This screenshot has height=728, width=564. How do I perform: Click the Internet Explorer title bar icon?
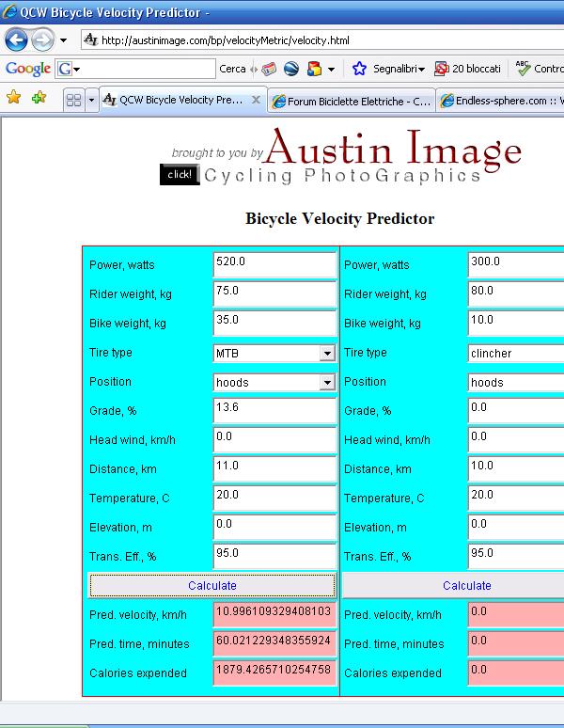9,11
